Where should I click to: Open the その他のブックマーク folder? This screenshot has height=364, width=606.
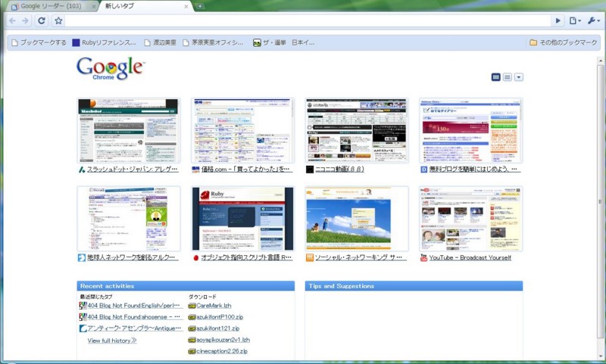pos(564,42)
